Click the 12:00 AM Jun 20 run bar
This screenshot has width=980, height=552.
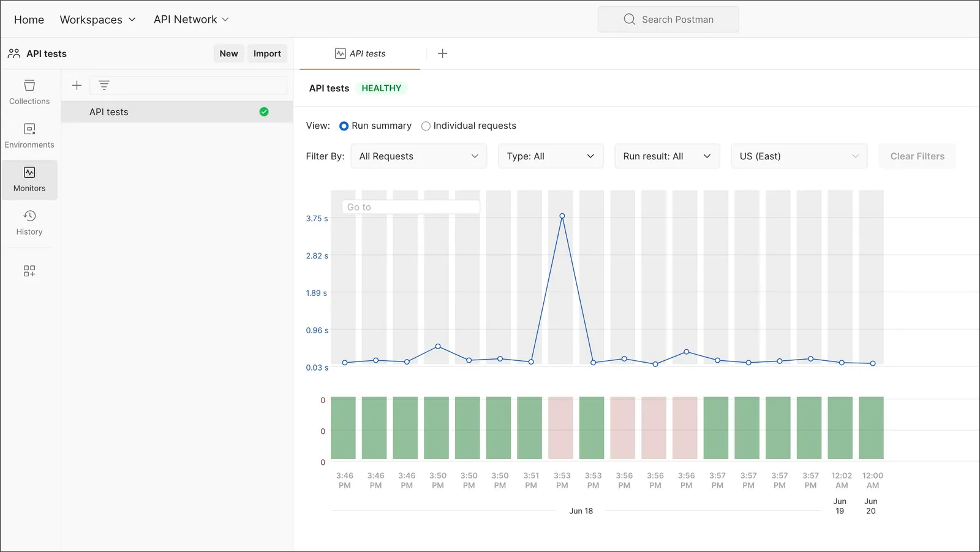pyautogui.click(x=871, y=428)
